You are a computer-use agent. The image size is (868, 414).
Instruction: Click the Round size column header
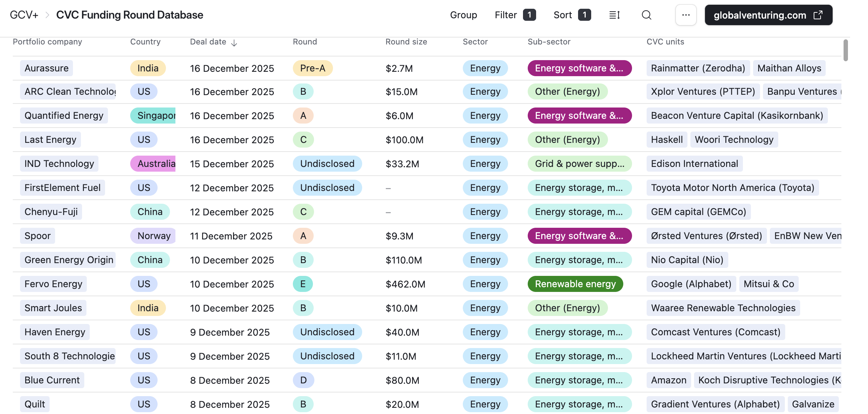pyautogui.click(x=406, y=42)
